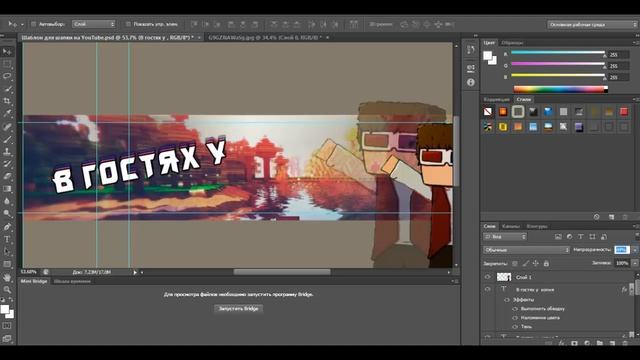The height and width of the screenshot is (360, 640).
Task: Select the Clone Stamp tool
Action: (x=7, y=151)
